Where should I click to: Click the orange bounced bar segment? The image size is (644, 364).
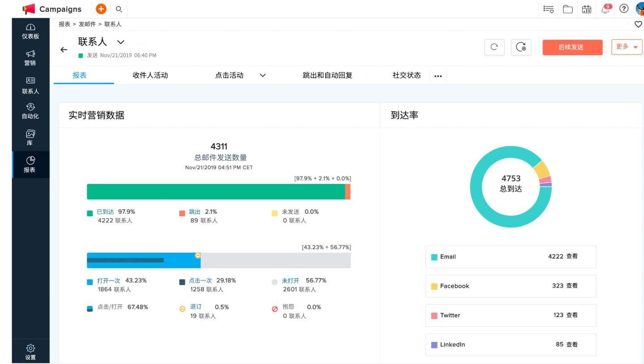pos(347,192)
